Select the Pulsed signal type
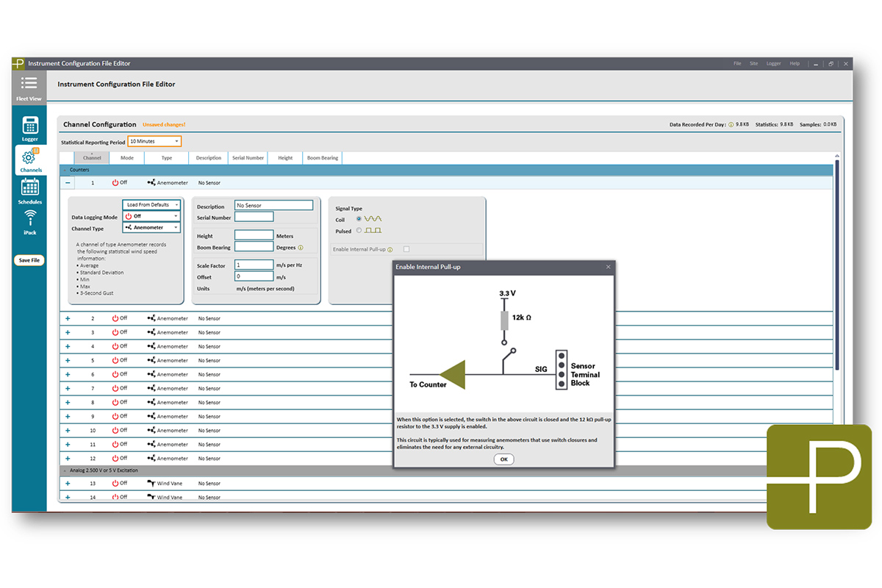 point(359,231)
